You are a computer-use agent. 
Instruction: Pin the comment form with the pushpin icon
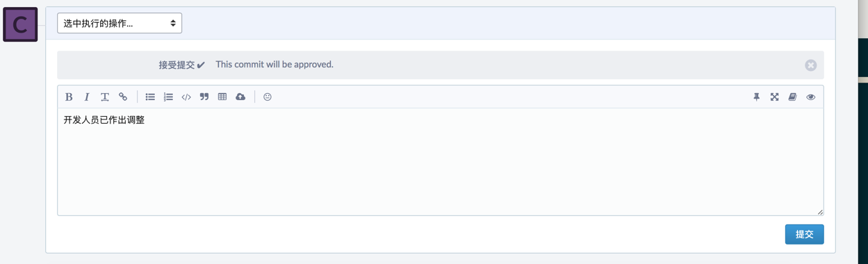pos(757,97)
